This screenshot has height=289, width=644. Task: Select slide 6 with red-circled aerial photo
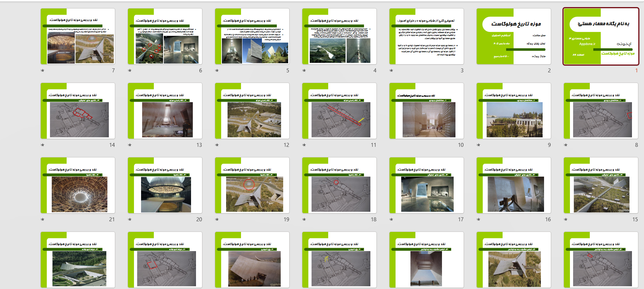tap(165, 37)
